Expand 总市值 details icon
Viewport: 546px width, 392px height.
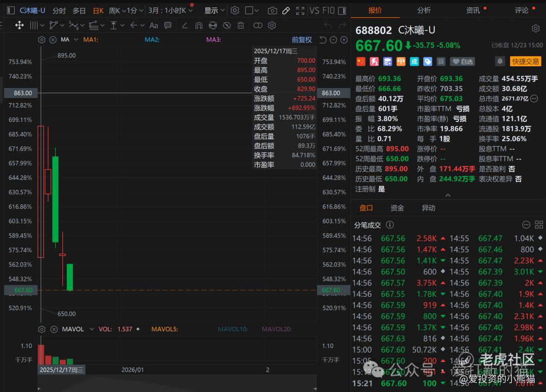(x=534, y=99)
